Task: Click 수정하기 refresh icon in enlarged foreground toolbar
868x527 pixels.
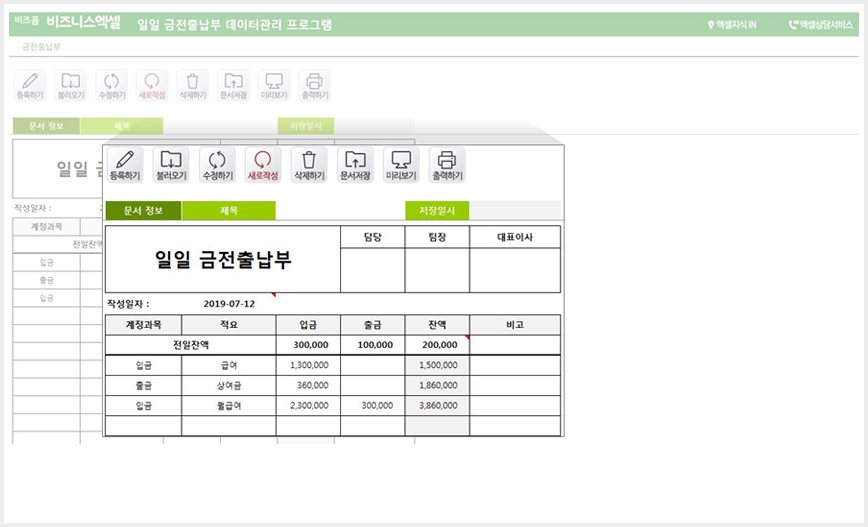Action: coord(217,164)
